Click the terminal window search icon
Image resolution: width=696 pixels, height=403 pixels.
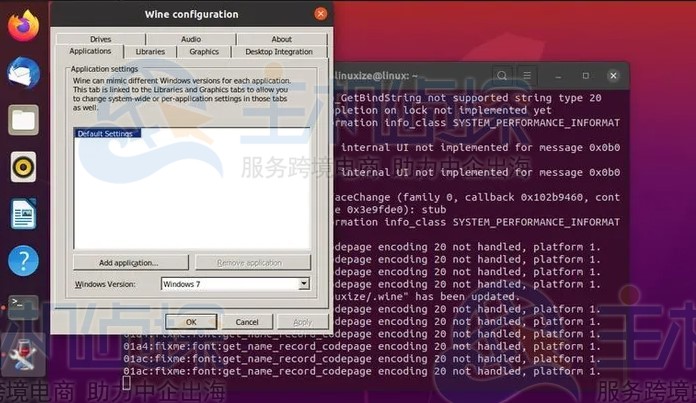tap(502, 76)
